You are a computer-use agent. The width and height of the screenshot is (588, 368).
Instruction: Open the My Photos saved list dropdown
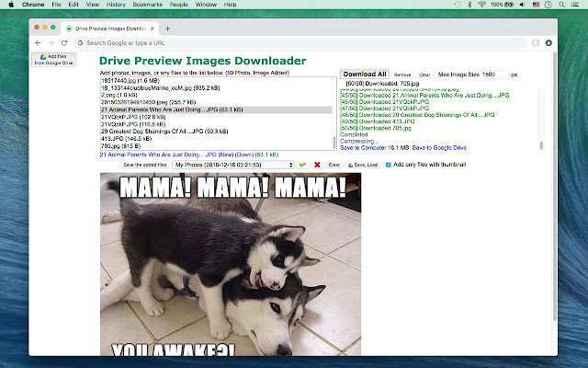coord(232,165)
